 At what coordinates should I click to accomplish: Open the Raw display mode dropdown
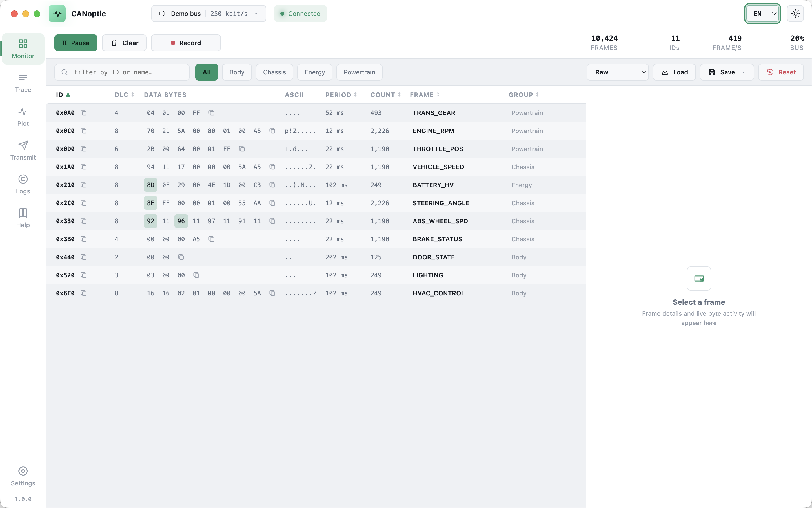tap(618, 72)
